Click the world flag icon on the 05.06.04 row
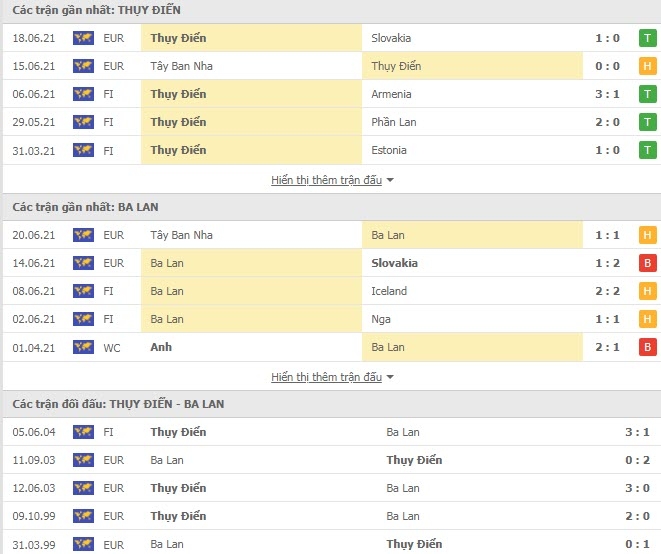This screenshot has width=661, height=554. pyautogui.click(x=83, y=432)
